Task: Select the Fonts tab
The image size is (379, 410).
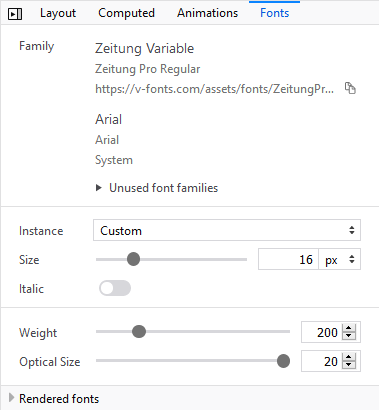Action: tap(274, 13)
